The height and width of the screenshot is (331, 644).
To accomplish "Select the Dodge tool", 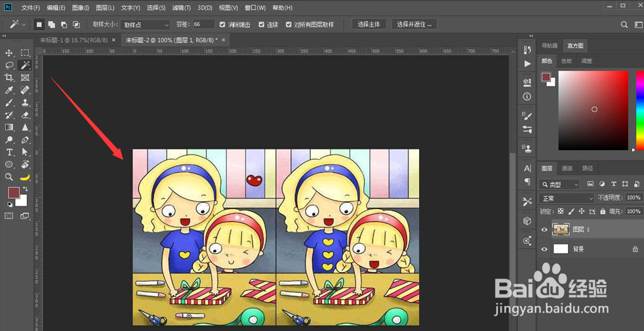I will [x=9, y=140].
